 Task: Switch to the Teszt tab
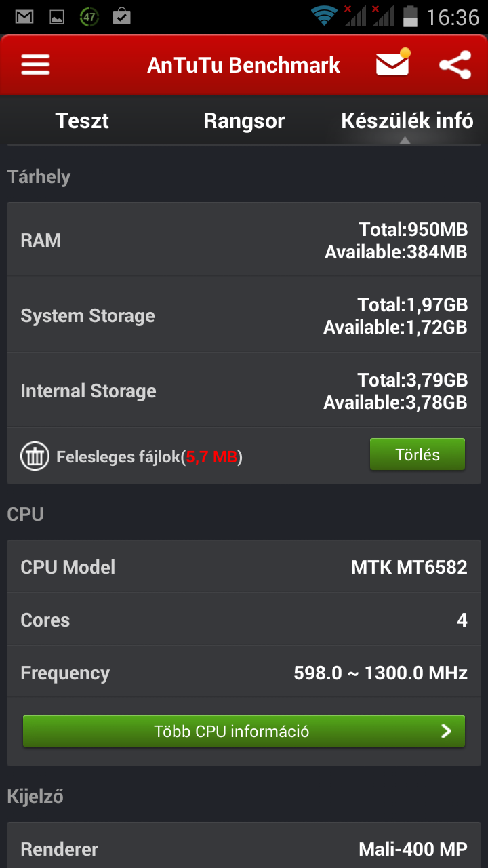click(81, 121)
